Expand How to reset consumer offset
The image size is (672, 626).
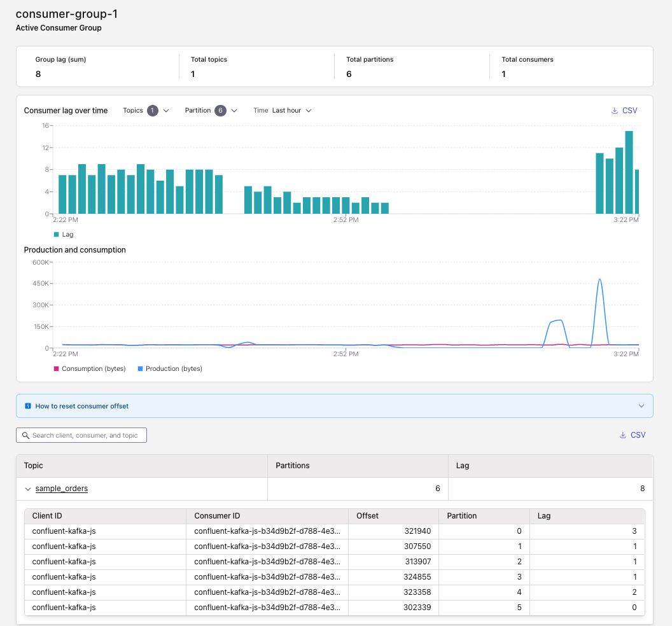(x=641, y=406)
